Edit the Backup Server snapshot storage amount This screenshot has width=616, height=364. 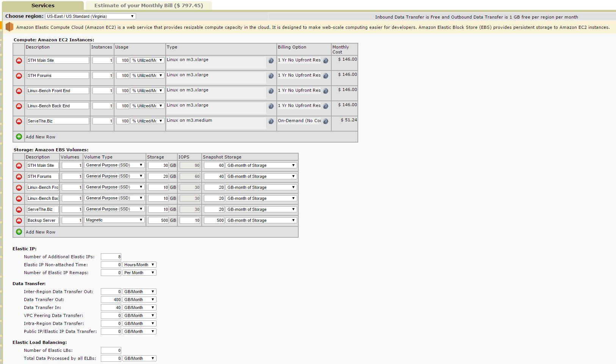[x=214, y=220]
